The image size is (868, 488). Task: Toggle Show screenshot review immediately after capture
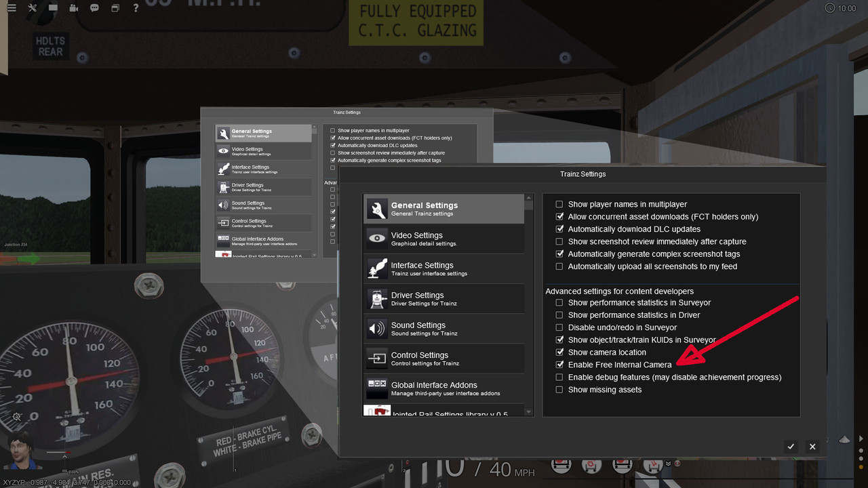click(559, 241)
